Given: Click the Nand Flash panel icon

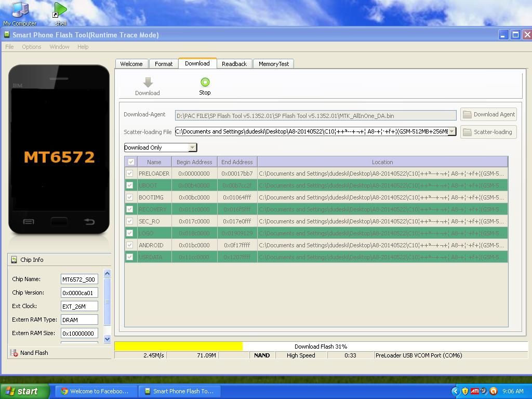Looking at the screenshot, I should point(14,353).
